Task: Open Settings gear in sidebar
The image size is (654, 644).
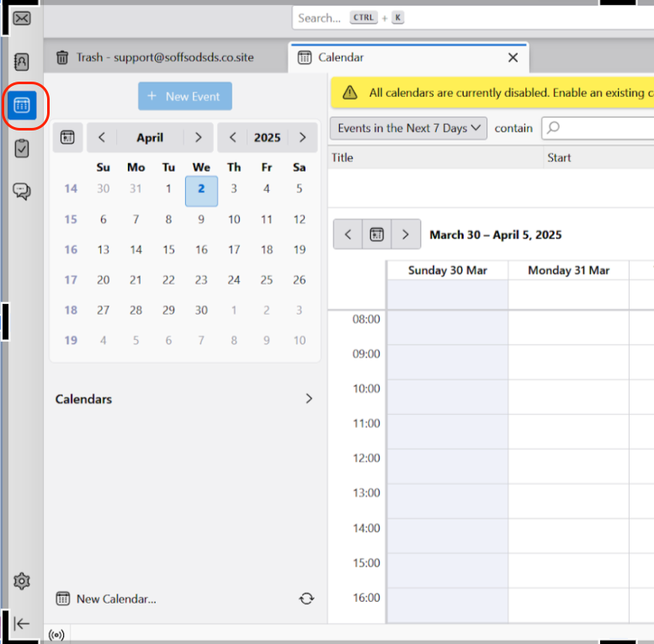Action: coord(22,581)
